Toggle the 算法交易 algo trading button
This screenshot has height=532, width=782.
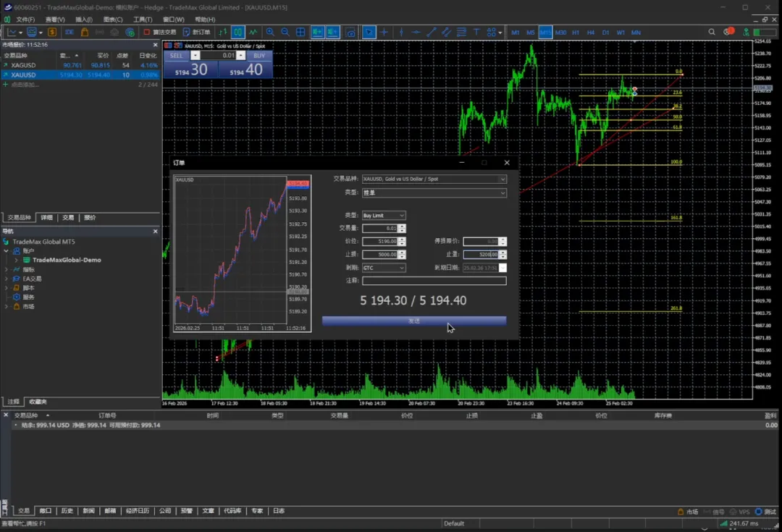pos(159,33)
